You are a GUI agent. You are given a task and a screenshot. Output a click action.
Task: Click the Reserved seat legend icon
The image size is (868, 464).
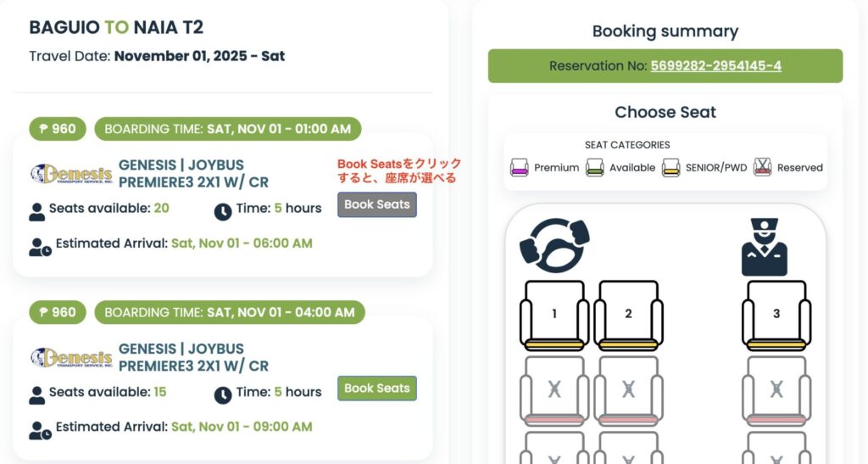[x=764, y=167]
